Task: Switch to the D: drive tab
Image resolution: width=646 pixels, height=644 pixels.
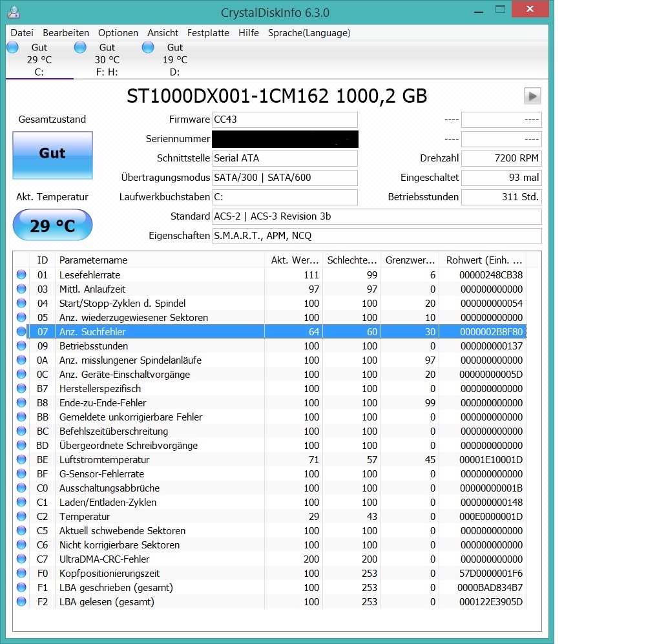Action: [174, 59]
